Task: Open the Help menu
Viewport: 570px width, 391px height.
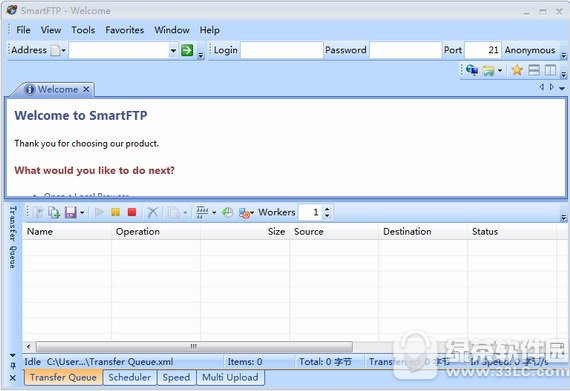Action: tap(209, 30)
